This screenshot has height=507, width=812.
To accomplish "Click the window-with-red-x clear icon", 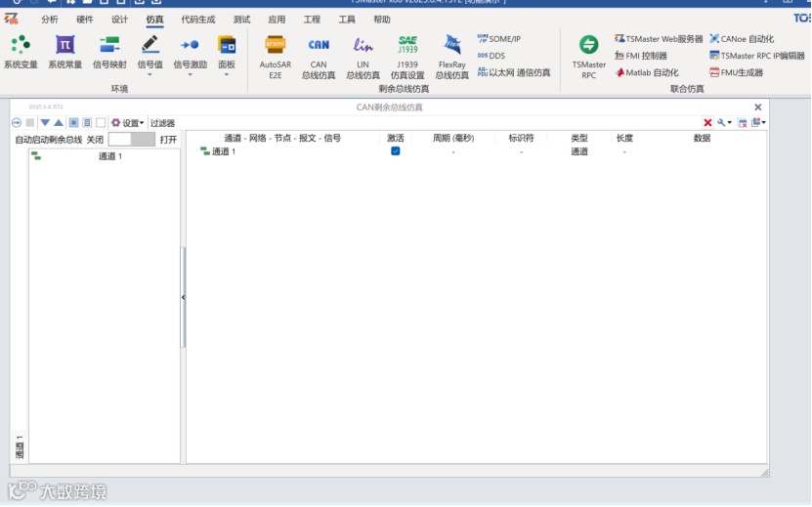I will (742, 123).
